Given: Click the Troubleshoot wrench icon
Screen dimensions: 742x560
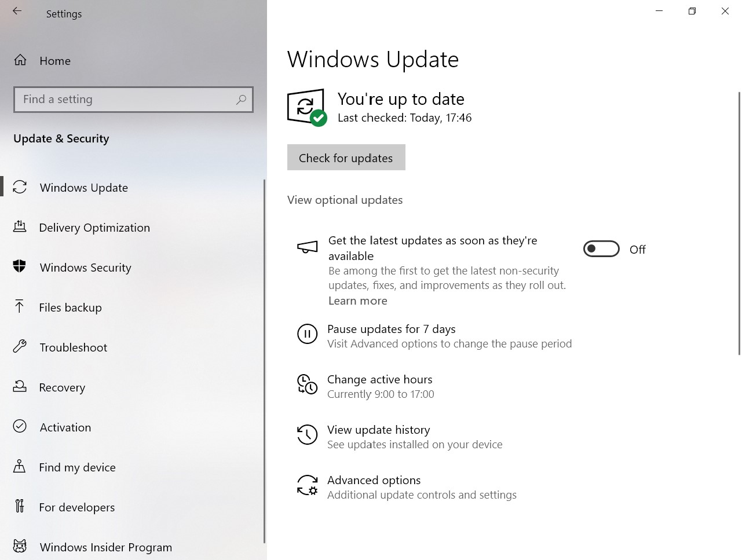Looking at the screenshot, I should [20, 347].
